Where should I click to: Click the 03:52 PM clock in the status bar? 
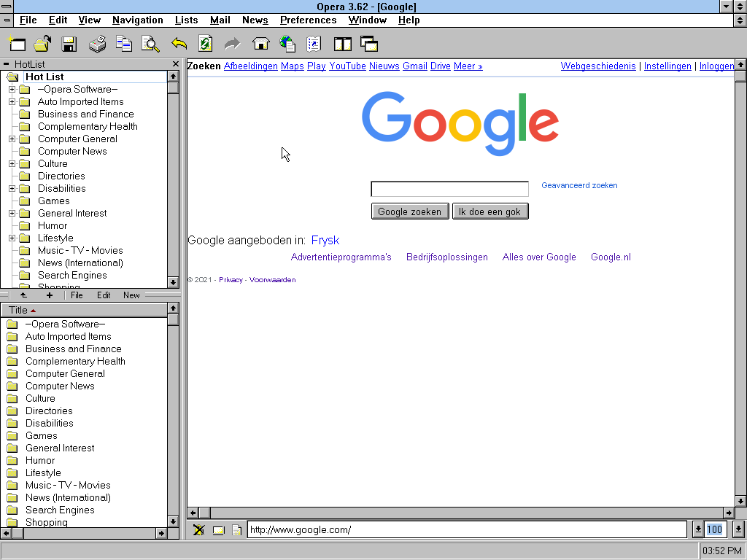click(x=722, y=551)
